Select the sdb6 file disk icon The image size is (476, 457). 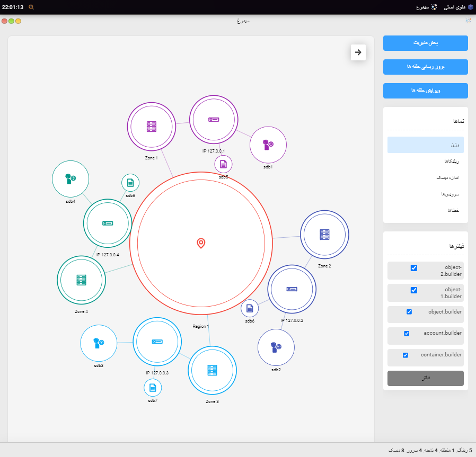pyautogui.click(x=250, y=308)
